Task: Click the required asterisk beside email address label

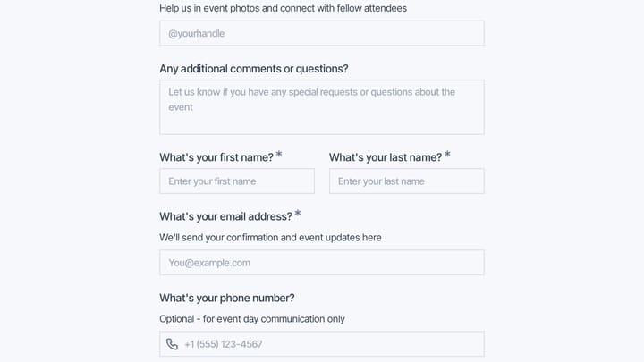Action: 297,214
